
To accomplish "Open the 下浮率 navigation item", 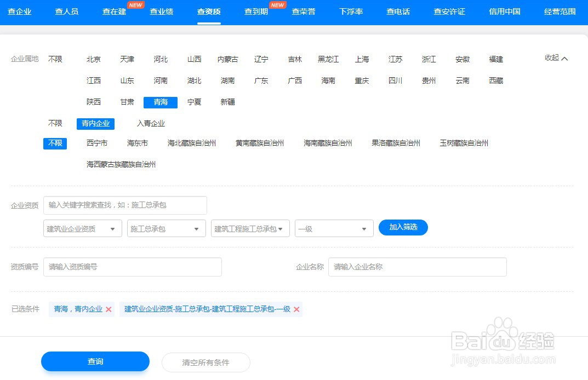I will 350,11.
